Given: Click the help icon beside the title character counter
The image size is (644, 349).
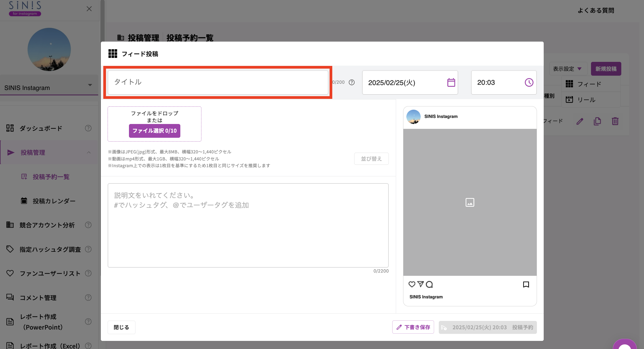Looking at the screenshot, I should point(352,82).
